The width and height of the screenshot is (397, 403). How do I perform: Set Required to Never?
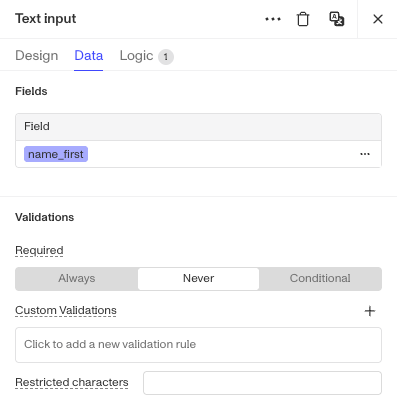coord(198,278)
